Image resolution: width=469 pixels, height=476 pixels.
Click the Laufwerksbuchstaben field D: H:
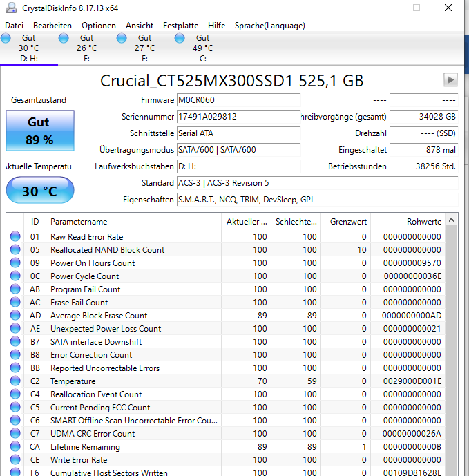(x=238, y=166)
